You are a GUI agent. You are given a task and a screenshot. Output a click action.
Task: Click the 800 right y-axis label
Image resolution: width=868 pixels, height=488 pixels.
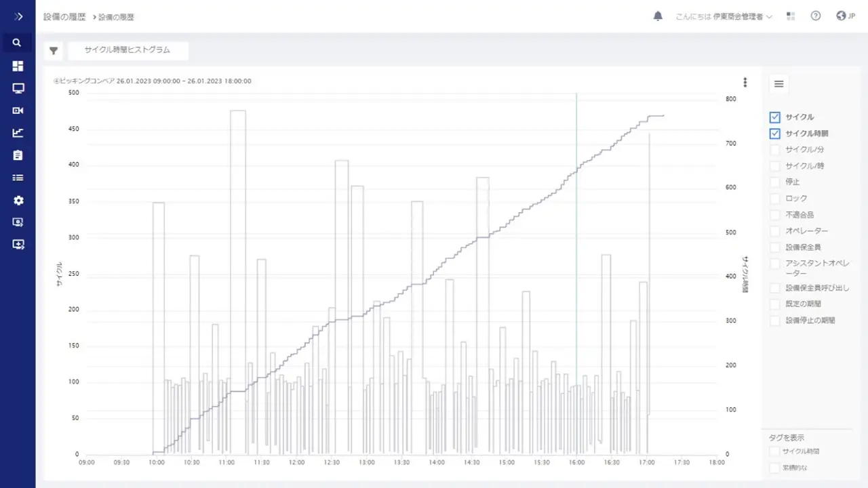pos(731,99)
